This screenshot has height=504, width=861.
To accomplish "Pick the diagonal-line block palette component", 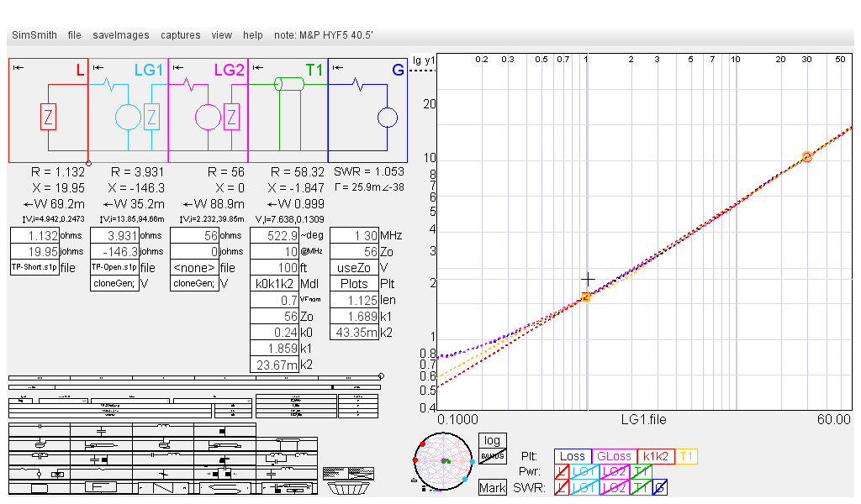I will click(163, 487).
